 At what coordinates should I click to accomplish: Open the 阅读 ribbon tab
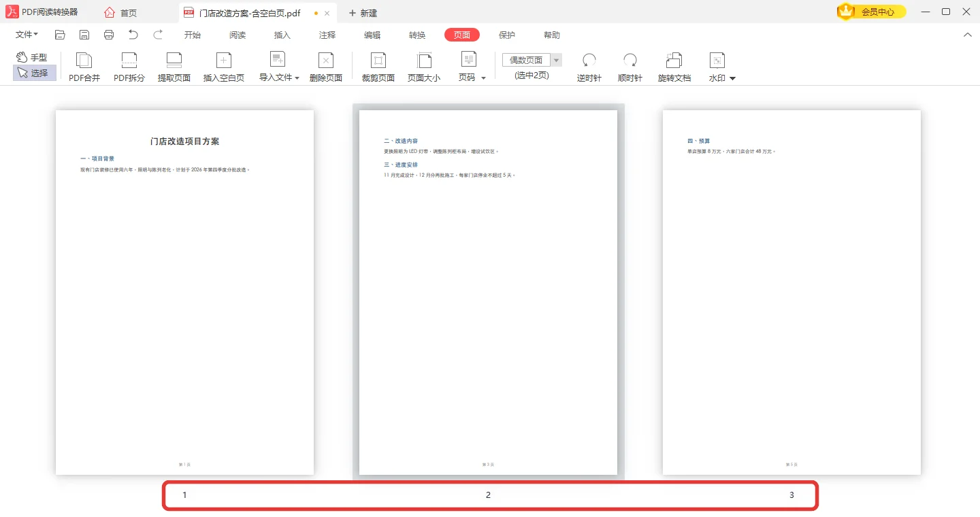[x=238, y=35]
